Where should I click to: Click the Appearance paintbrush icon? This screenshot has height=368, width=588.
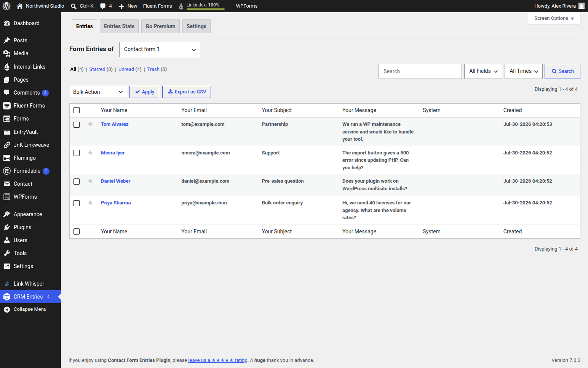click(7, 214)
